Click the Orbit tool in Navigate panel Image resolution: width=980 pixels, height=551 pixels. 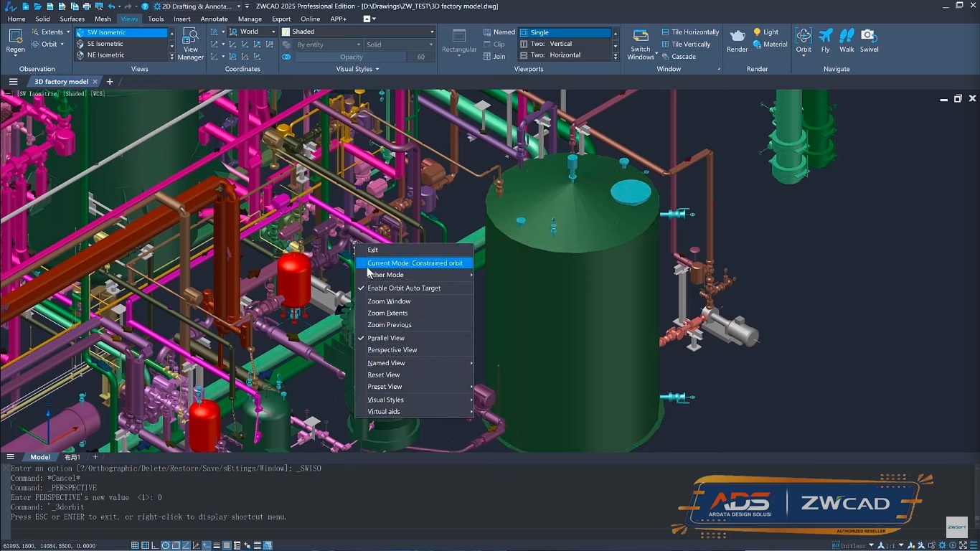(804, 40)
